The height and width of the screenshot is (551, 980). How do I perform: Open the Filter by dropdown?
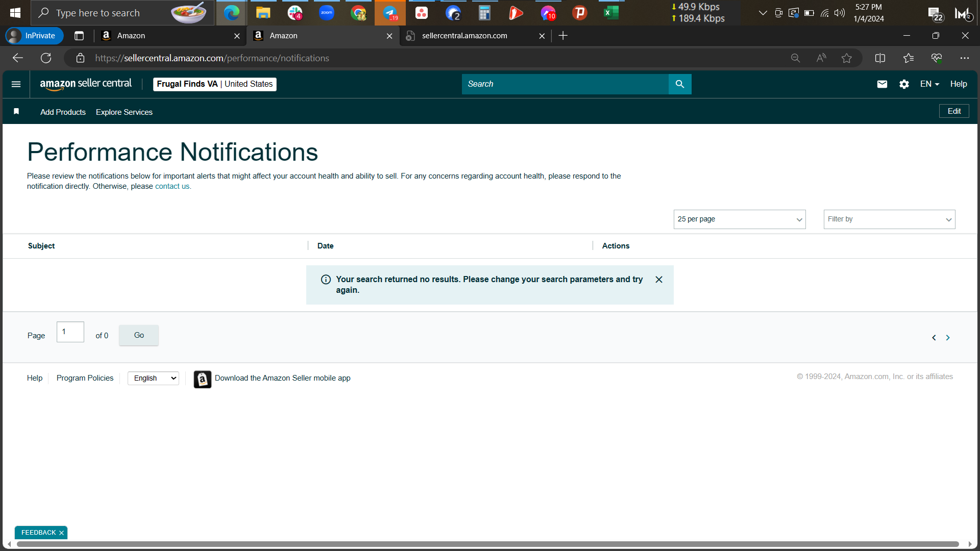tap(889, 219)
